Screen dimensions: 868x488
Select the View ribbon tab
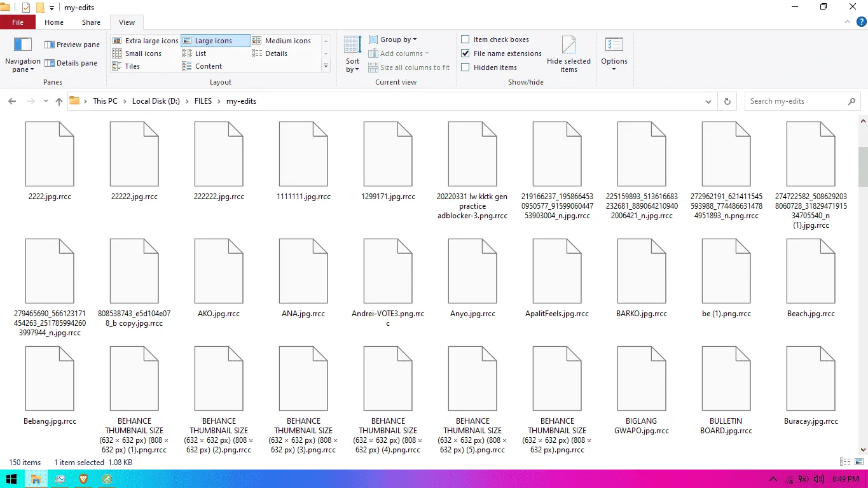[127, 22]
